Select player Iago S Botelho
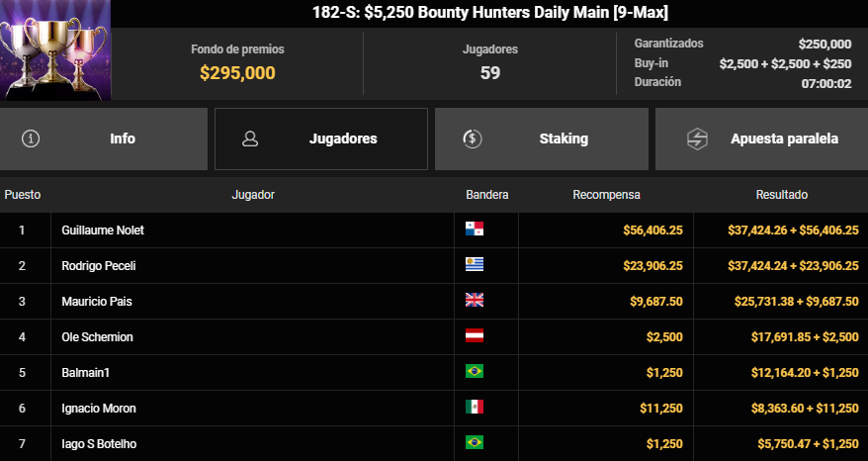868x461 pixels. coord(99,444)
